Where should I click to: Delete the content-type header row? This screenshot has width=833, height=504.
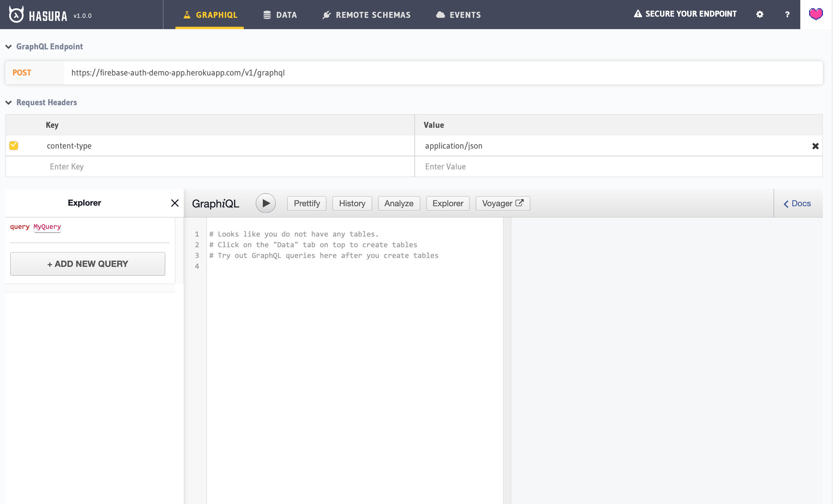point(815,146)
